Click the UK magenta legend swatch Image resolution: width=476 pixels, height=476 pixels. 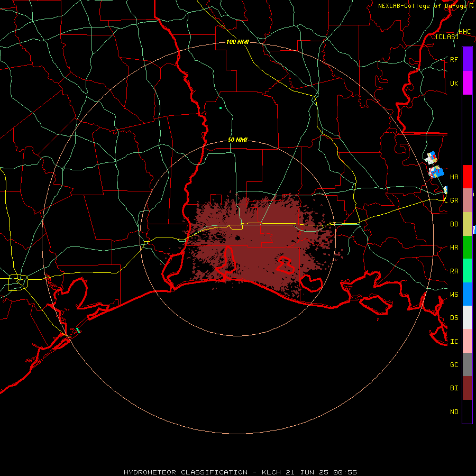click(x=467, y=83)
